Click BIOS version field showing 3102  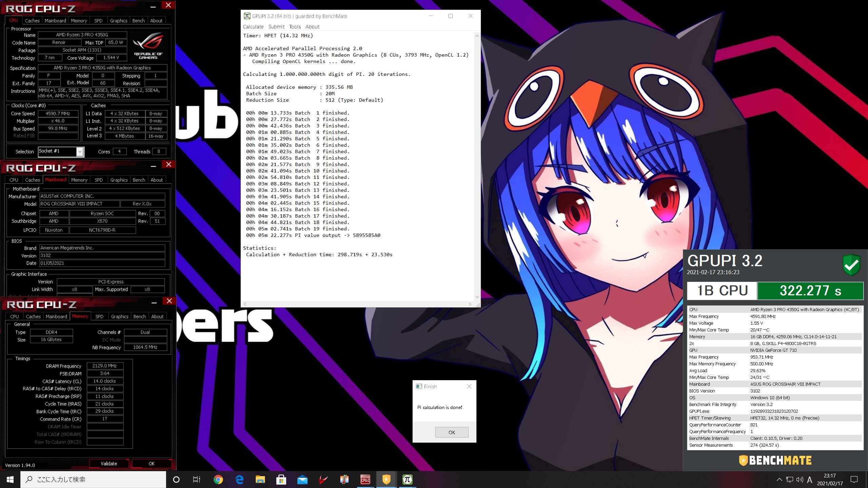[102, 256]
